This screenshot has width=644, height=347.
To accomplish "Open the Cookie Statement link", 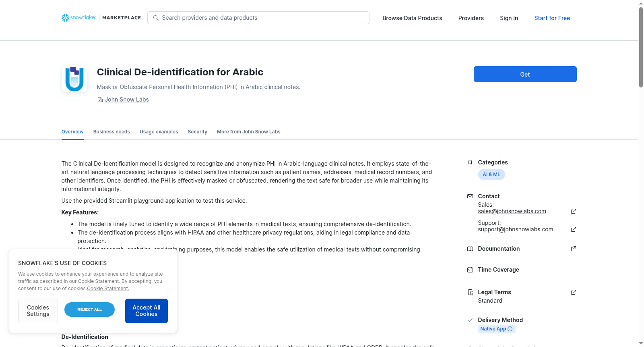I will [108, 289].
